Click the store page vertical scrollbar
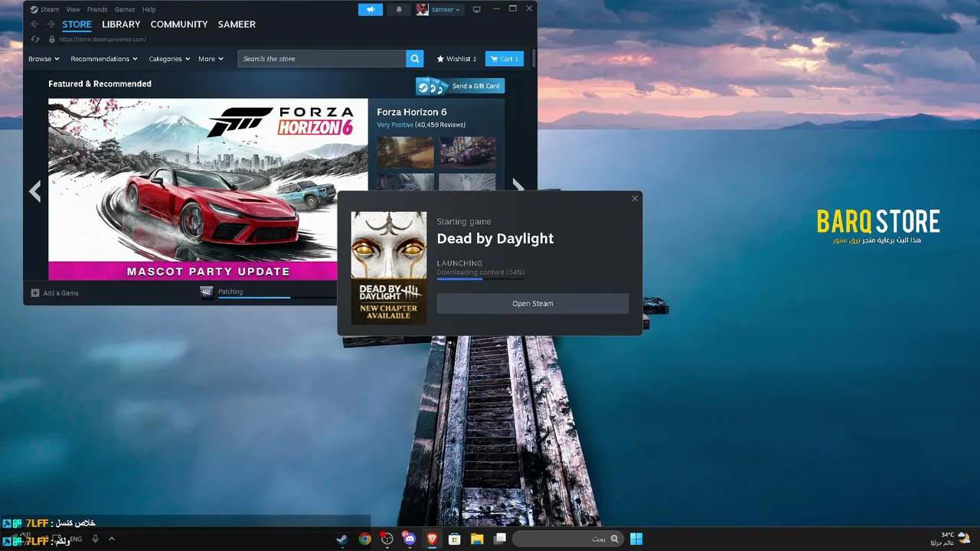The width and height of the screenshot is (980, 551). point(534,59)
